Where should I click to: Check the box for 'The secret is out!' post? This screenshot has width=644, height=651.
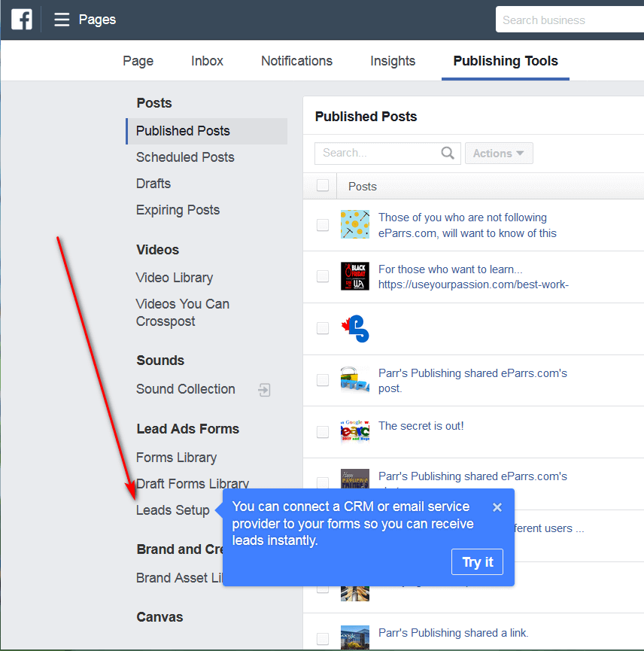point(323,432)
